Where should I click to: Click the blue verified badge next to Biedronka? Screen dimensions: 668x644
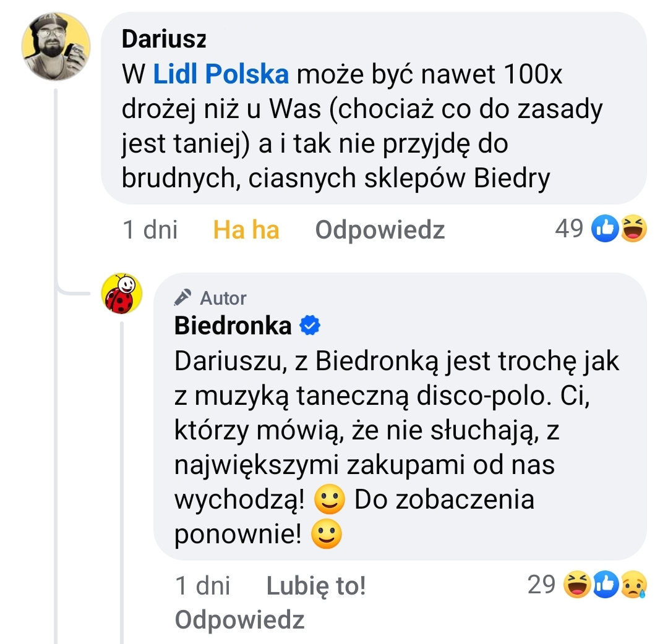(x=310, y=326)
